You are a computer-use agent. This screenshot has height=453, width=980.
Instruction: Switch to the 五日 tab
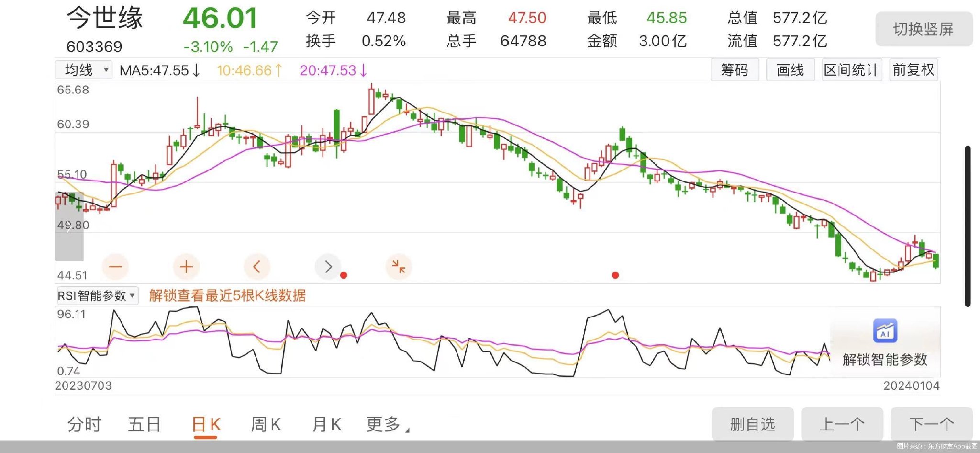coord(144,424)
